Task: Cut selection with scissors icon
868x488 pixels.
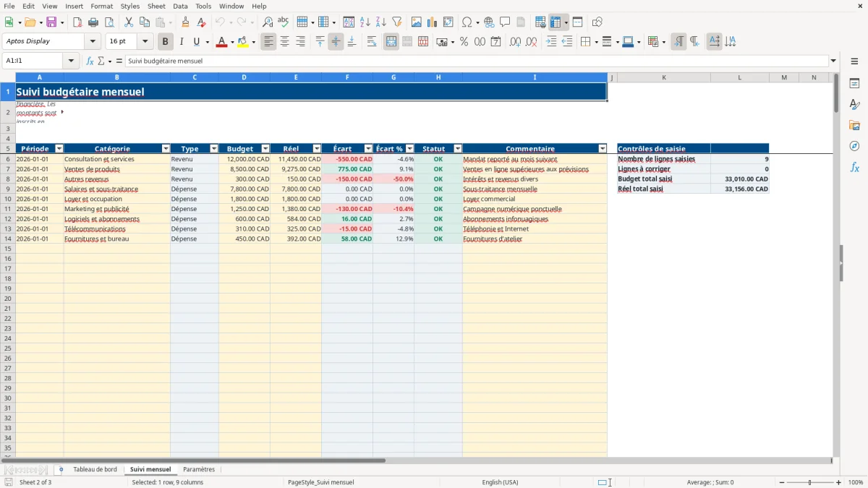Action: tap(128, 22)
